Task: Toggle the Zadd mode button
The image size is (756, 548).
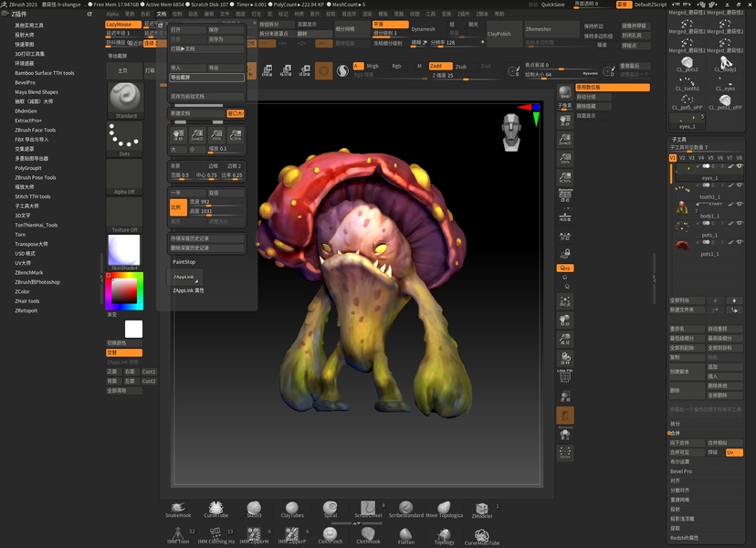Action: [440, 66]
